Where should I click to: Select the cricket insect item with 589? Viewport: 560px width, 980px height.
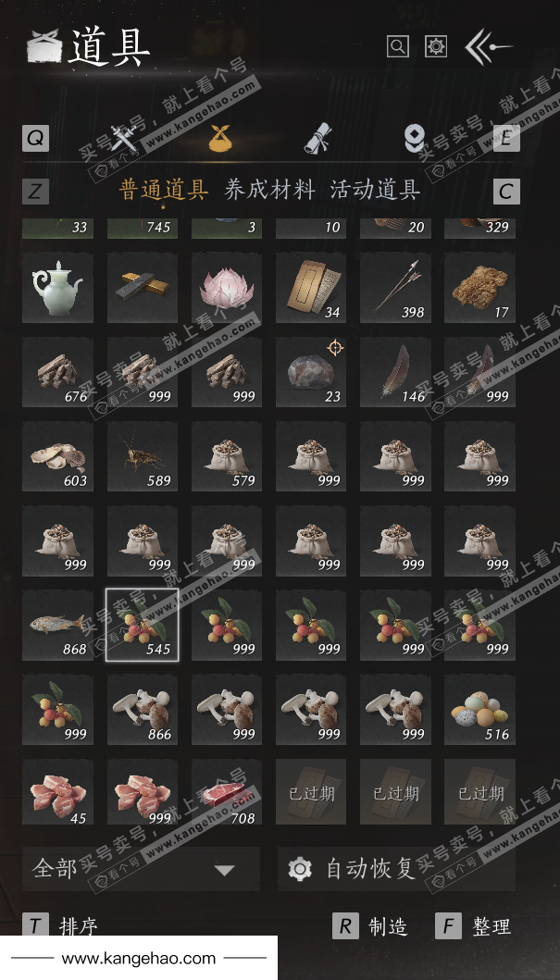pyautogui.click(x=142, y=456)
